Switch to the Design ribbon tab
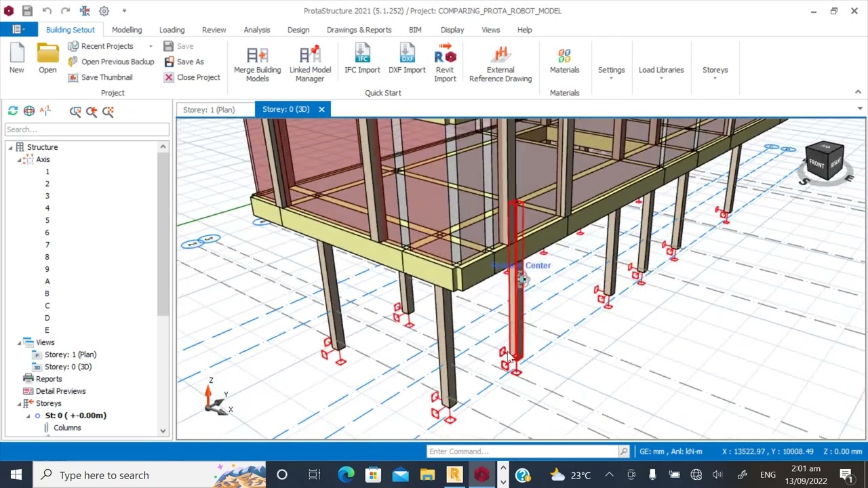868x488 pixels. click(298, 30)
